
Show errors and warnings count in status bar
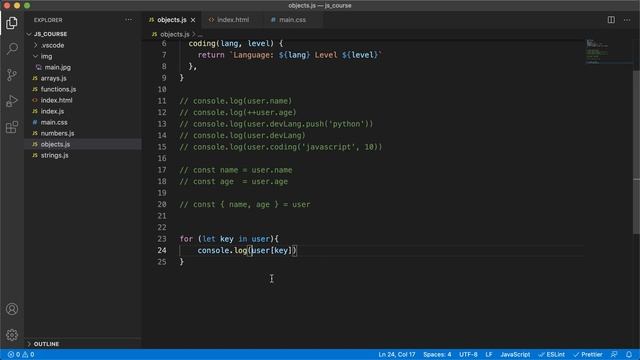[21, 354]
